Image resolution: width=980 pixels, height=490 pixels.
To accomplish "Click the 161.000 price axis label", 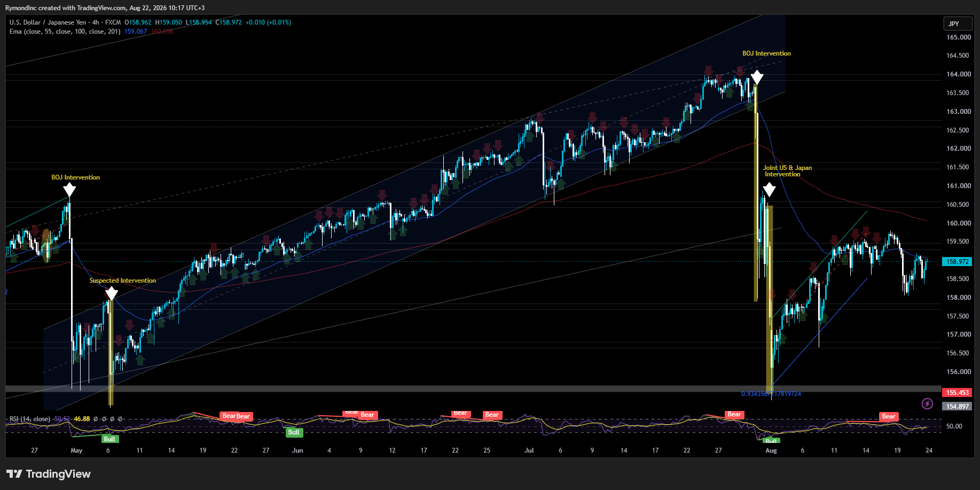I will point(959,186).
